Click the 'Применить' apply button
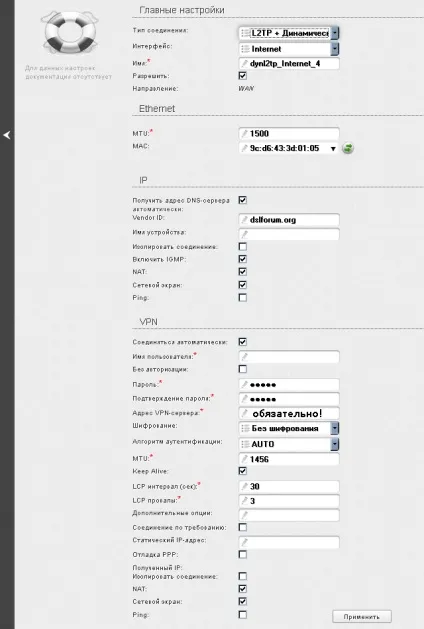The height and width of the screenshot is (629, 424). [362, 617]
